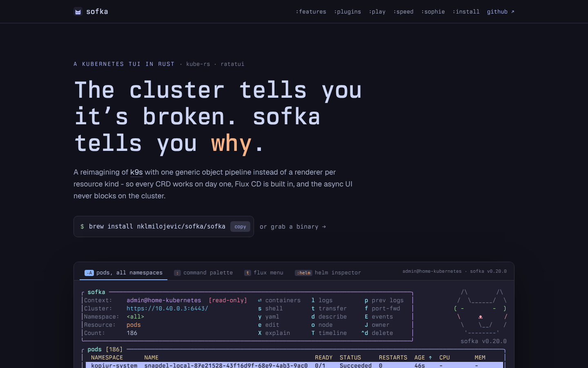Open the helm inspector tab
This screenshot has width=588, height=368.
click(x=328, y=273)
